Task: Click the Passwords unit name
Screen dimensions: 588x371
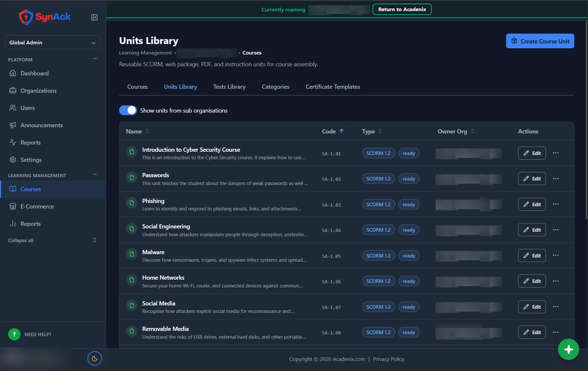Action: click(156, 175)
